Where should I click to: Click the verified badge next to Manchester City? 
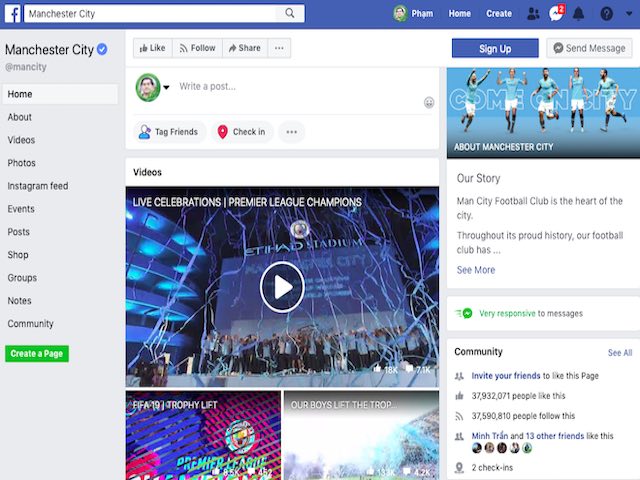(x=102, y=49)
